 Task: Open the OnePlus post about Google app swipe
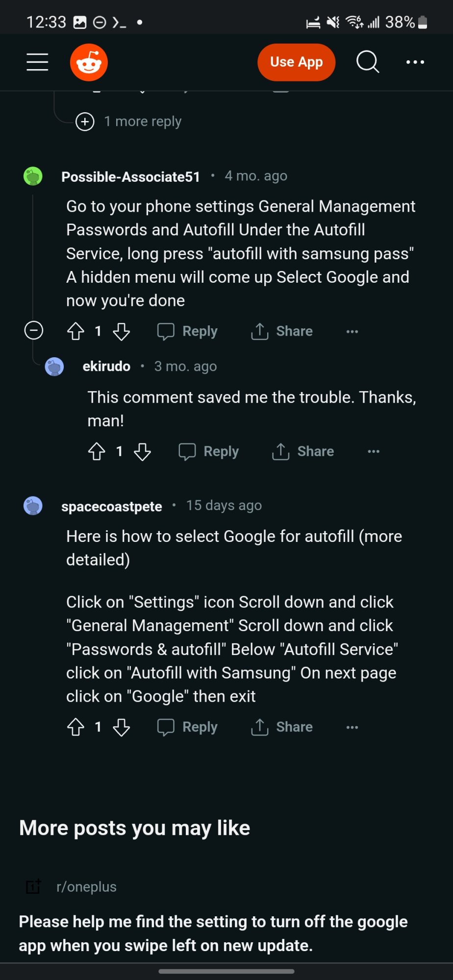tap(213, 933)
